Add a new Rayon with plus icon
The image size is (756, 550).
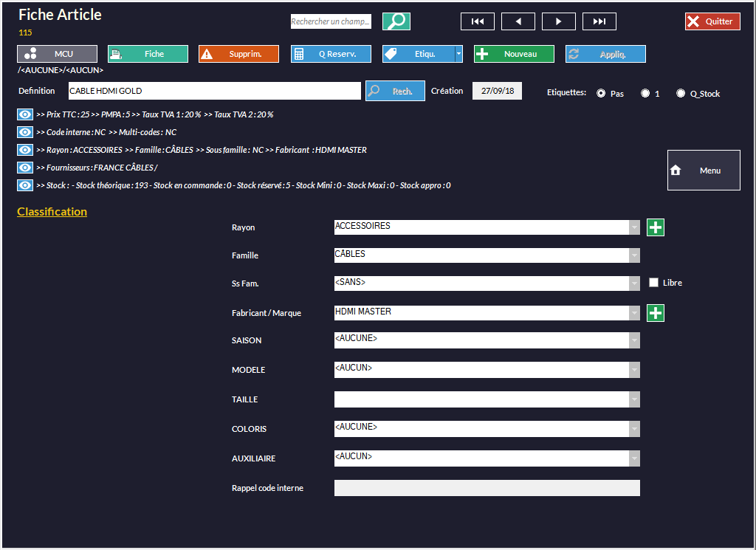(656, 227)
